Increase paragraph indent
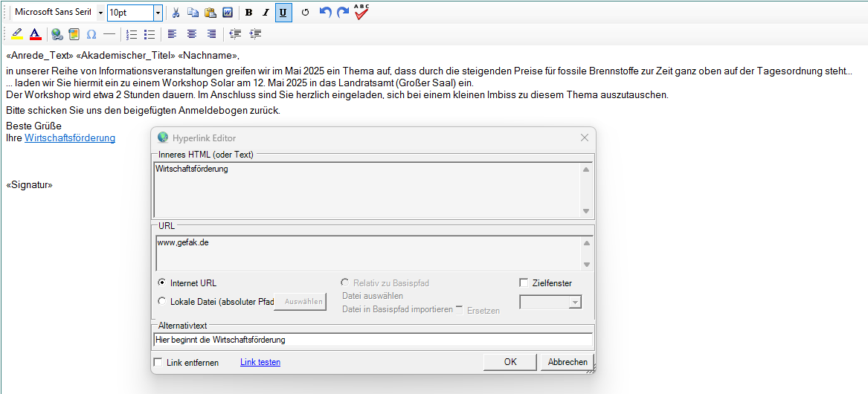This screenshot has height=394, width=868. (x=255, y=34)
